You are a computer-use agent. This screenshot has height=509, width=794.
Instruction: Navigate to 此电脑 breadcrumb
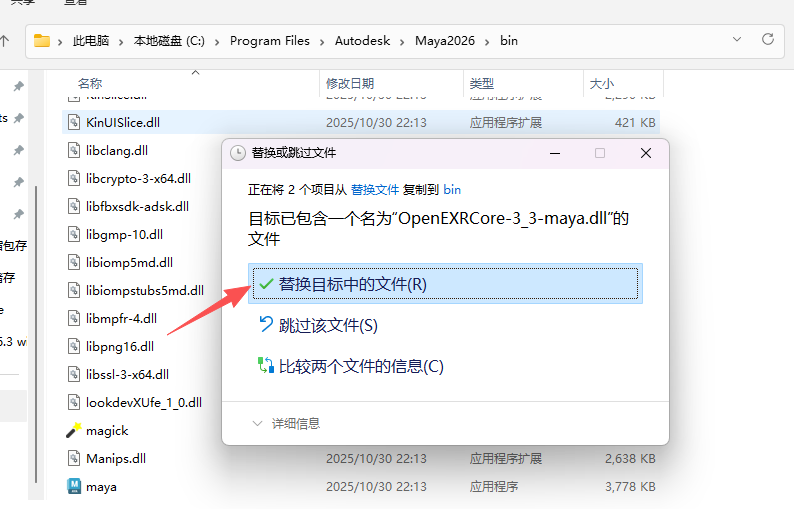(x=91, y=41)
